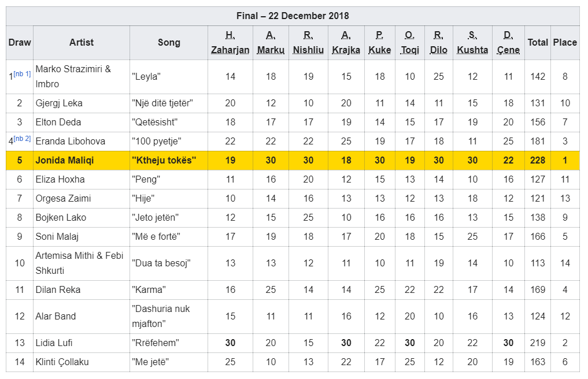
Task: Open the nb 1 footnote link
Action: tap(23, 74)
